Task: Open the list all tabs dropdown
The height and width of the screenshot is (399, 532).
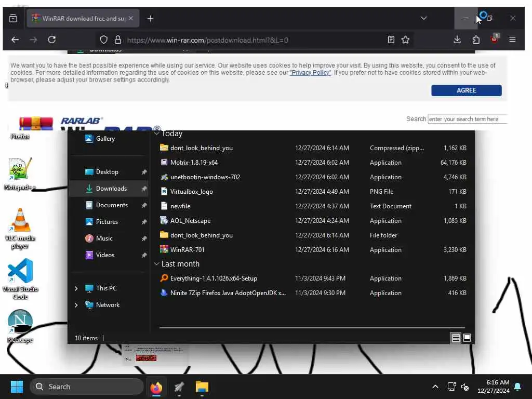Action: click(x=423, y=18)
